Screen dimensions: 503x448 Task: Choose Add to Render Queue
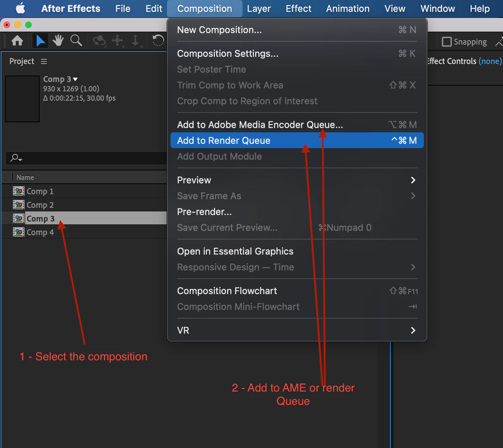pyautogui.click(x=297, y=141)
